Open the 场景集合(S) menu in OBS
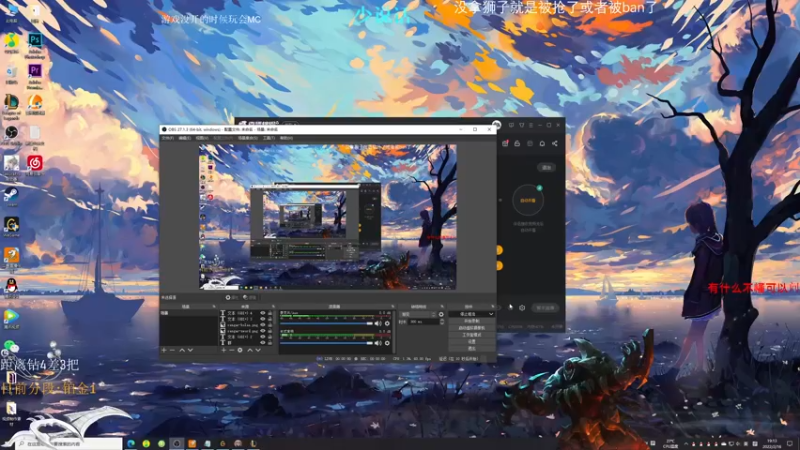Image resolution: width=800 pixels, height=450 pixels. point(248,138)
